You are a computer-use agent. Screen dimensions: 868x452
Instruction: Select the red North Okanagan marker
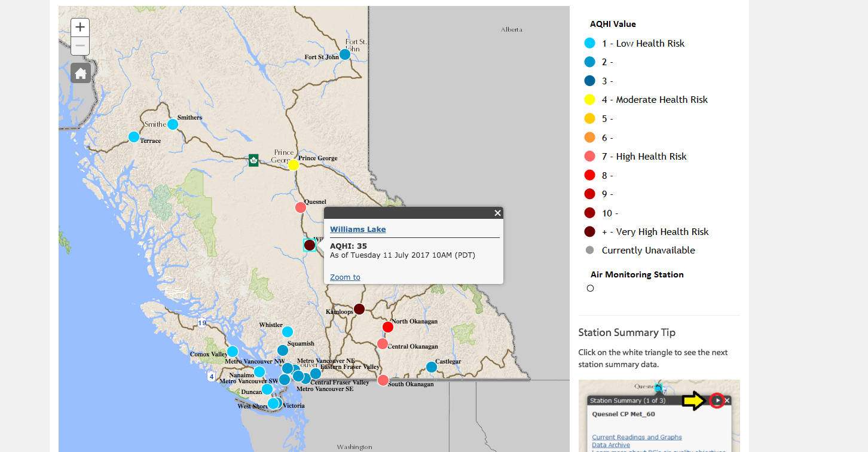click(x=388, y=327)
